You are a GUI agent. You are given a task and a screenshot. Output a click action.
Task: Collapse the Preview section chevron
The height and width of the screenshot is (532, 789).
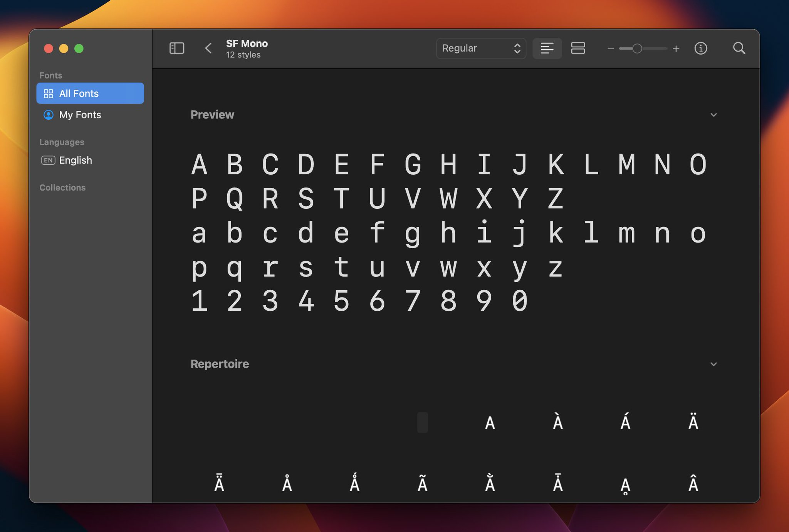tap(714, 115)
